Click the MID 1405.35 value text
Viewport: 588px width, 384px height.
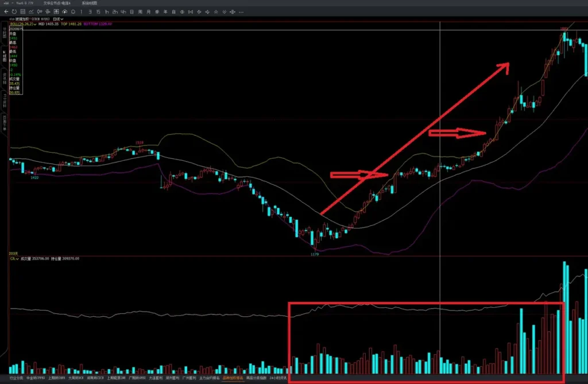48,24
